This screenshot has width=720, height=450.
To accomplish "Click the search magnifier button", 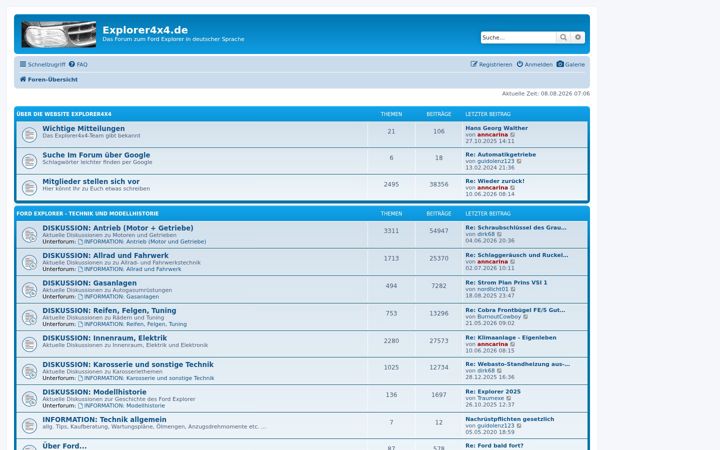I will click(563, 37).
